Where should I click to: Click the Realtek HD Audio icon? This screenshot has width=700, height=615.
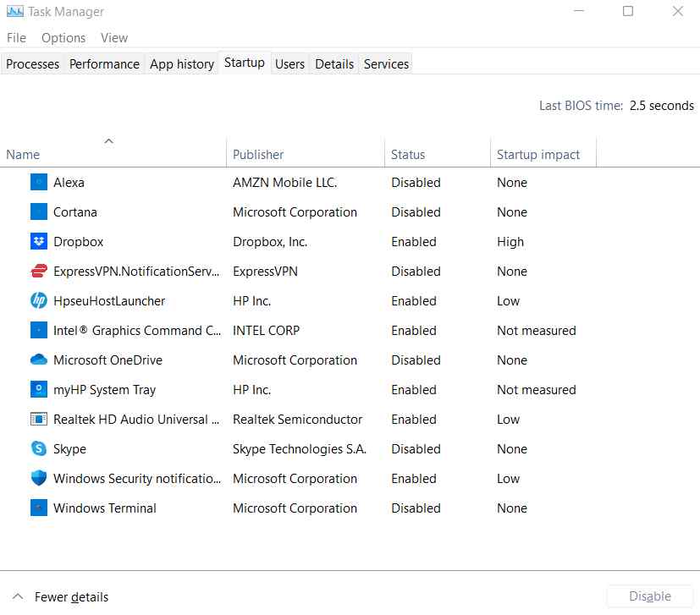click(x=39, y=419)
